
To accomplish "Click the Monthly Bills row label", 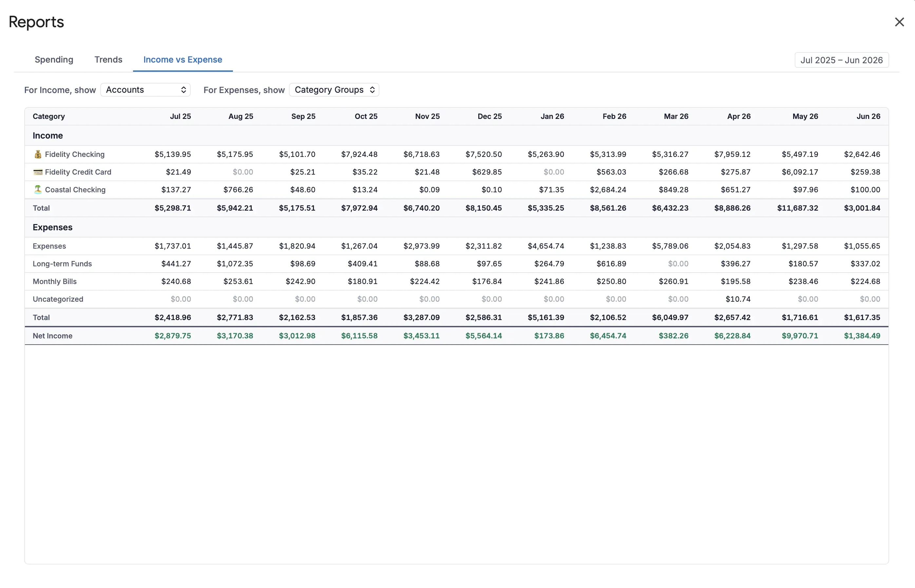I will (55, 281).
